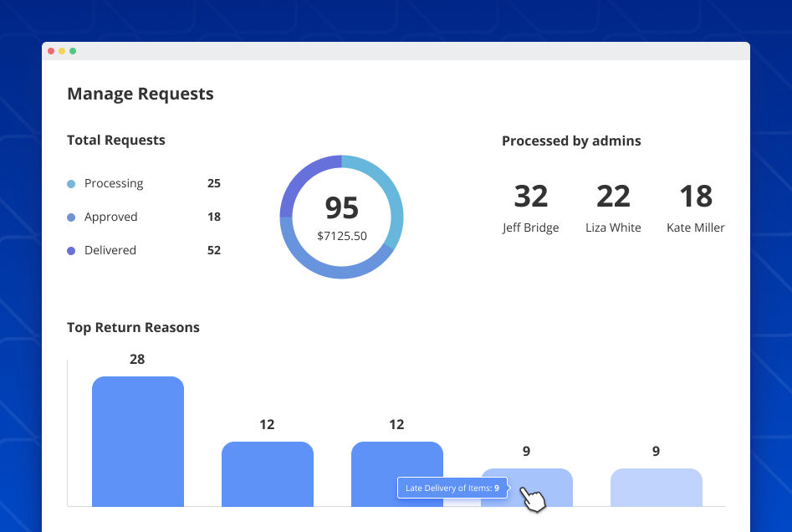Select the donut chart center total 95
The width and height of the screenshot is (792, 532).
click(341, 208)
